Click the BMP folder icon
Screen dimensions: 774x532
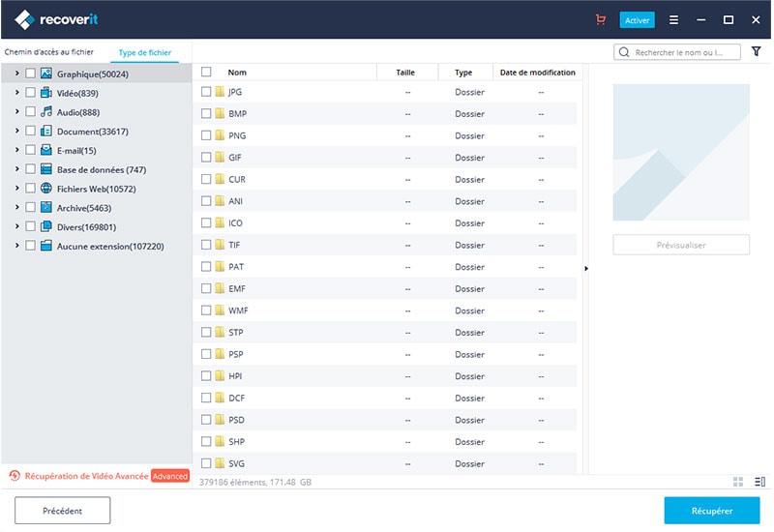click(220, 113)
